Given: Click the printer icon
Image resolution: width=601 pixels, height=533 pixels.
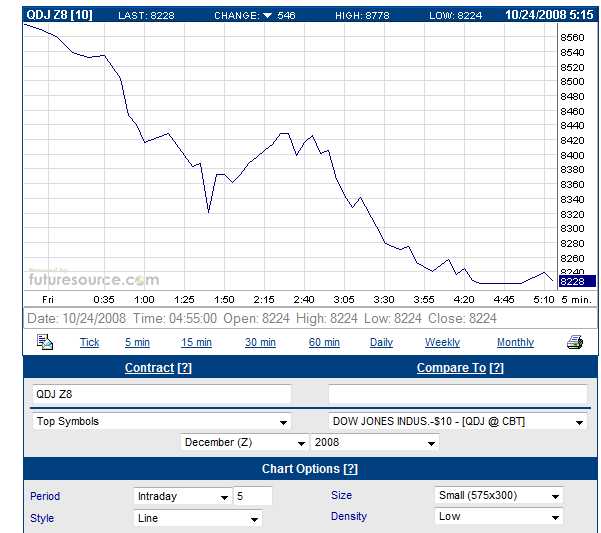Looking at the screenshot, I should pyautogui.click(x=574, y=342).
